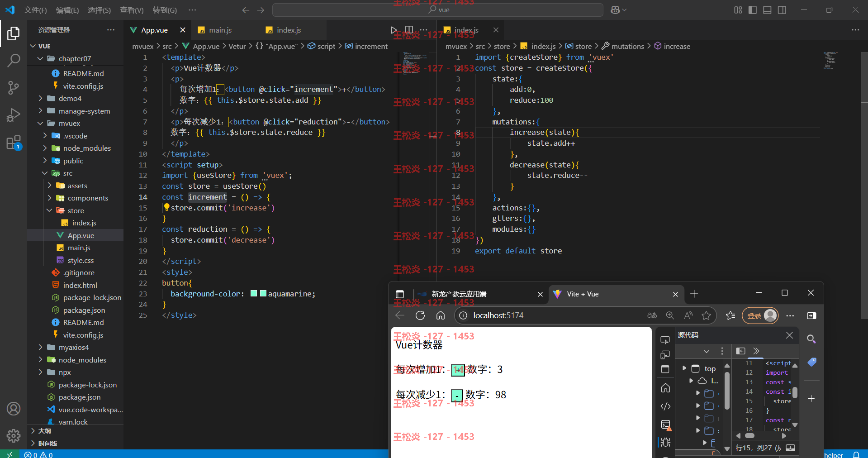Go forward using the title bar arrow
The height and width of the screenshot is (458, 868).
(261, 10)
